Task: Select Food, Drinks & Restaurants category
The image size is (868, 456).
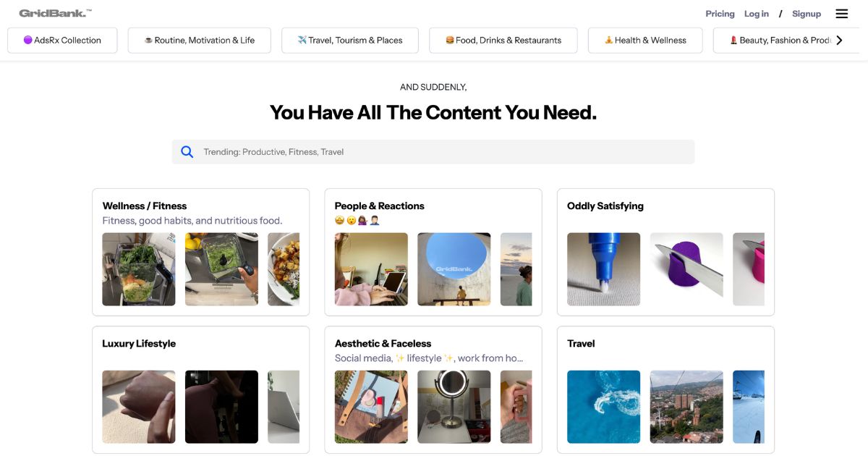Action: (x=503, y=41)
